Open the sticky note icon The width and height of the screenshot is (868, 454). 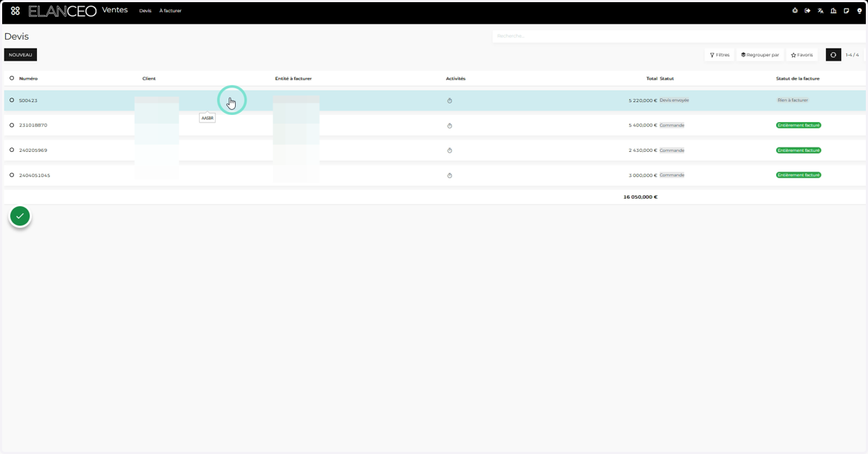[x=846, y=11]
